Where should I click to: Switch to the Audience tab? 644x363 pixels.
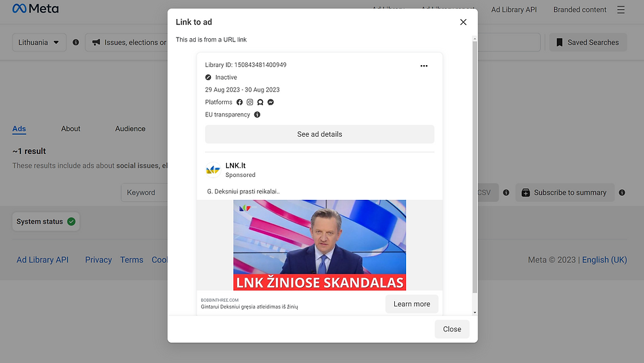[x=130, y=129]
